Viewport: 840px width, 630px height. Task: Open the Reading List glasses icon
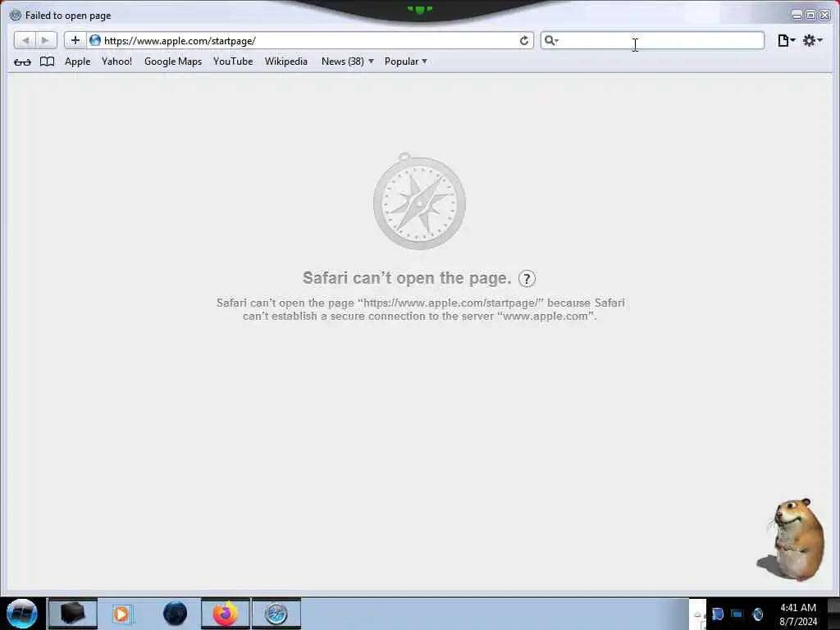click(22, 62)
